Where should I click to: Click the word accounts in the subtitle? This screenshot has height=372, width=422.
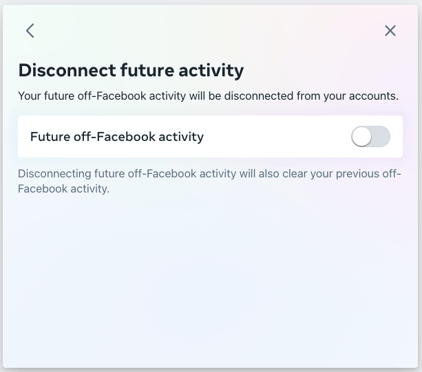(373, 96)
